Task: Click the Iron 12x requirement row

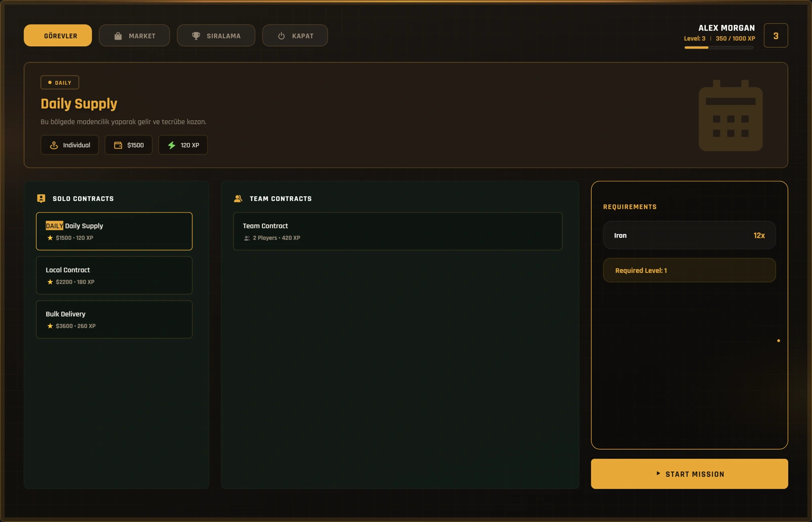Action: pos(689,235)
